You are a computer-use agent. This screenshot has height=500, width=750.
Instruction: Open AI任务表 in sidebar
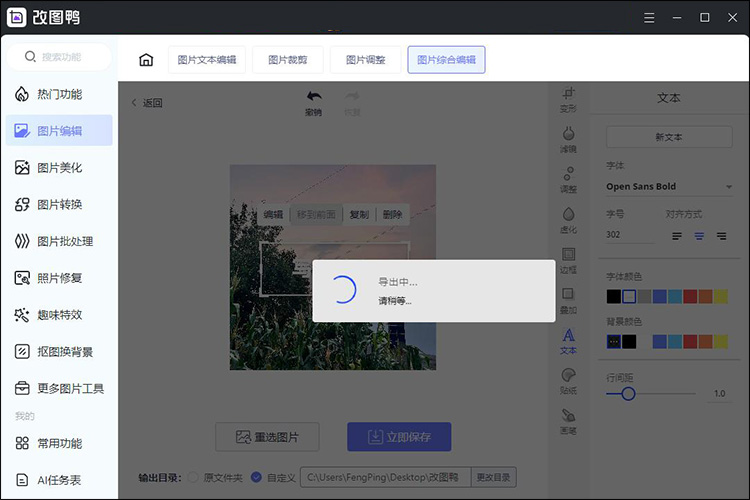(59, 480)
